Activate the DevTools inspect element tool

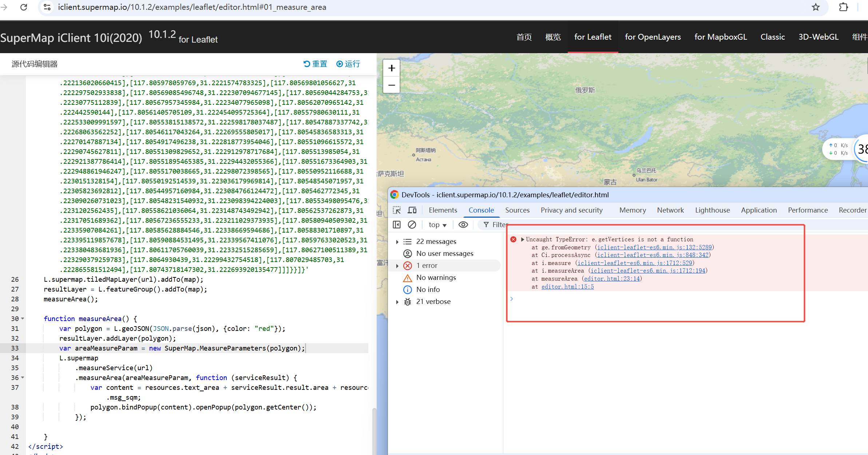pos(397,210)
